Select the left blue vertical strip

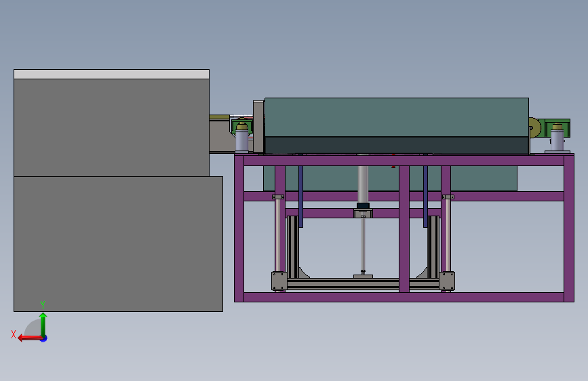(300, 197)
